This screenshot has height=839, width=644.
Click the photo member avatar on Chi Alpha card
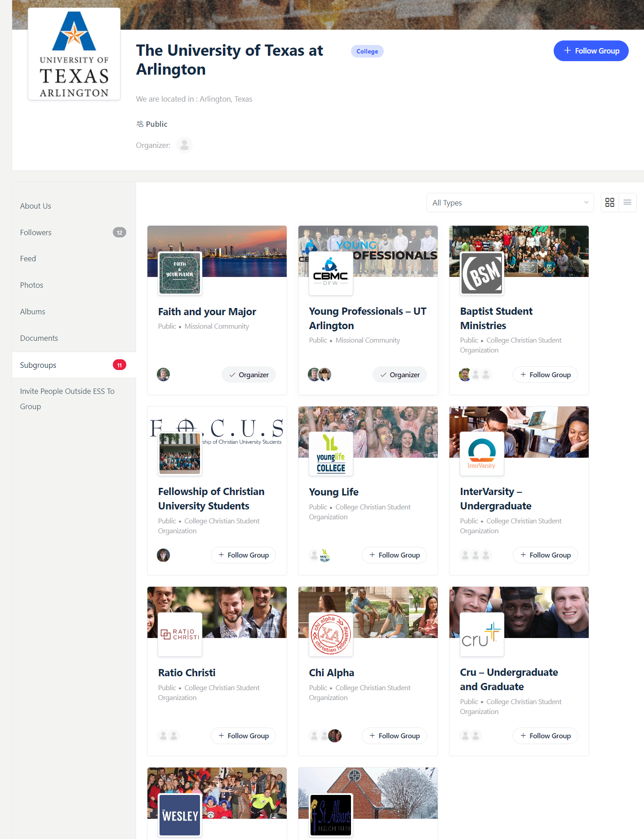click(335, 736)
